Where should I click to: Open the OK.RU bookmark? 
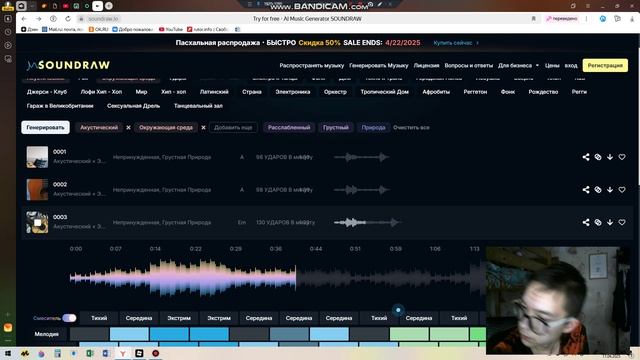(98, 29)
